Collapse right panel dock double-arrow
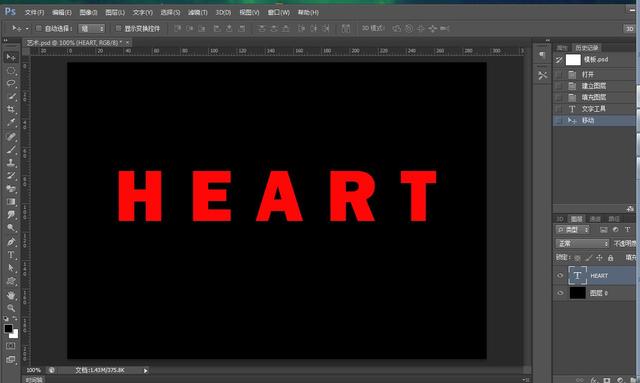Screen dimensions: 640x383 [x=547, y=40]
